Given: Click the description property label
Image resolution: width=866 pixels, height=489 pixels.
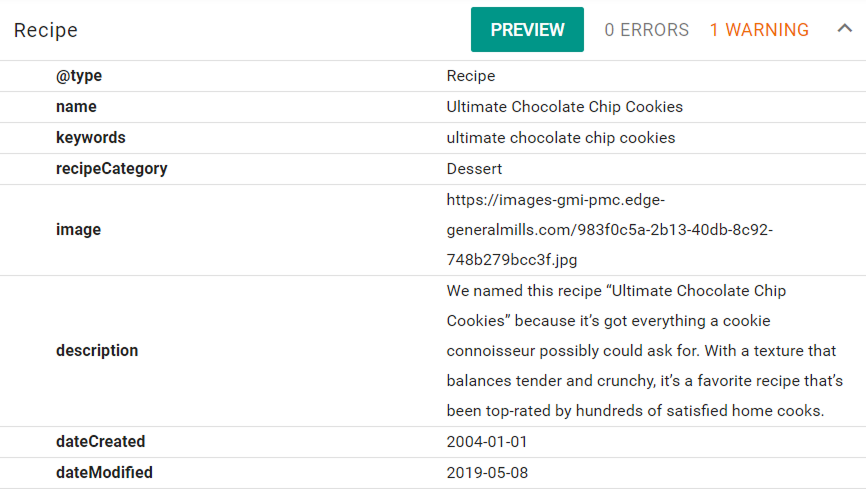Looking at the screenshot, I should (97, 351).
